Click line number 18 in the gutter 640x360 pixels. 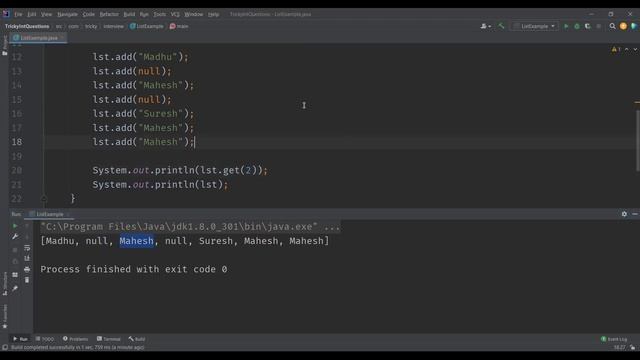pyautogui.click(x=17, y=142)
